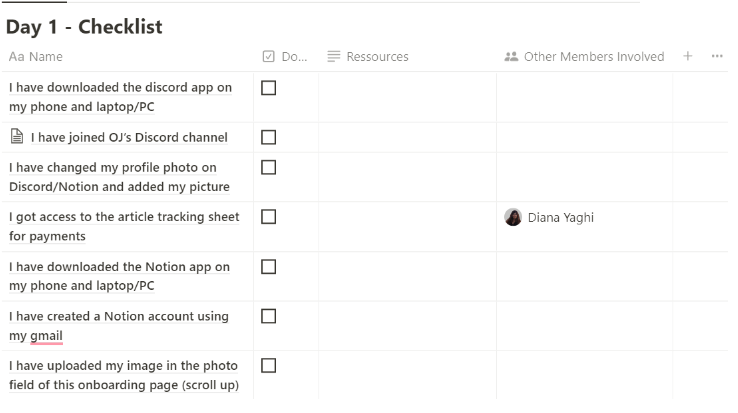Tick the created Notion account checkbox
Image resolution: width=738 pixels, height=413 pixels.
coord(268,316)
